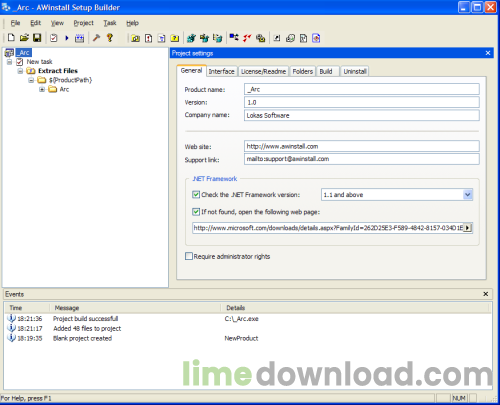Click the yellow folder action toolbar icon
The image size is (500, 405).
[x=135, y=38]
